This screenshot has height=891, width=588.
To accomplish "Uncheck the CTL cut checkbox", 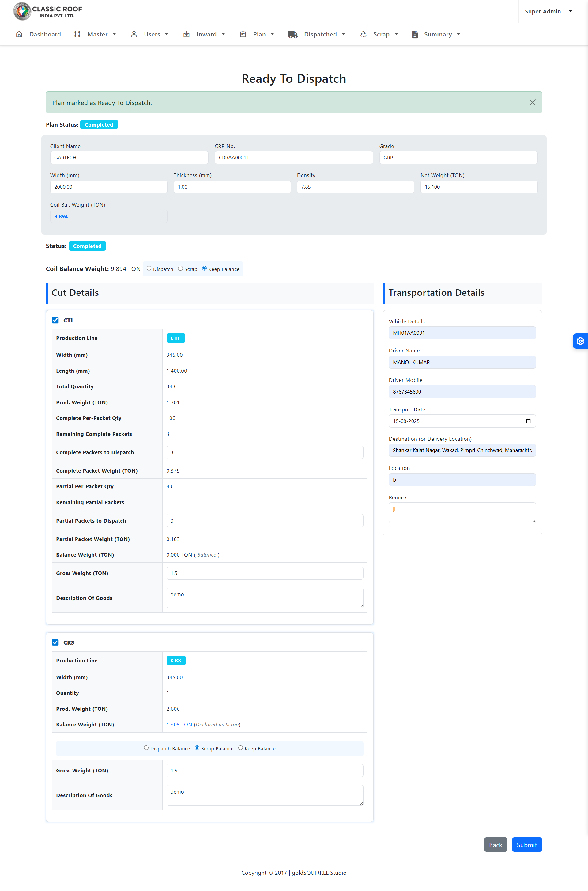I will 55,320.
